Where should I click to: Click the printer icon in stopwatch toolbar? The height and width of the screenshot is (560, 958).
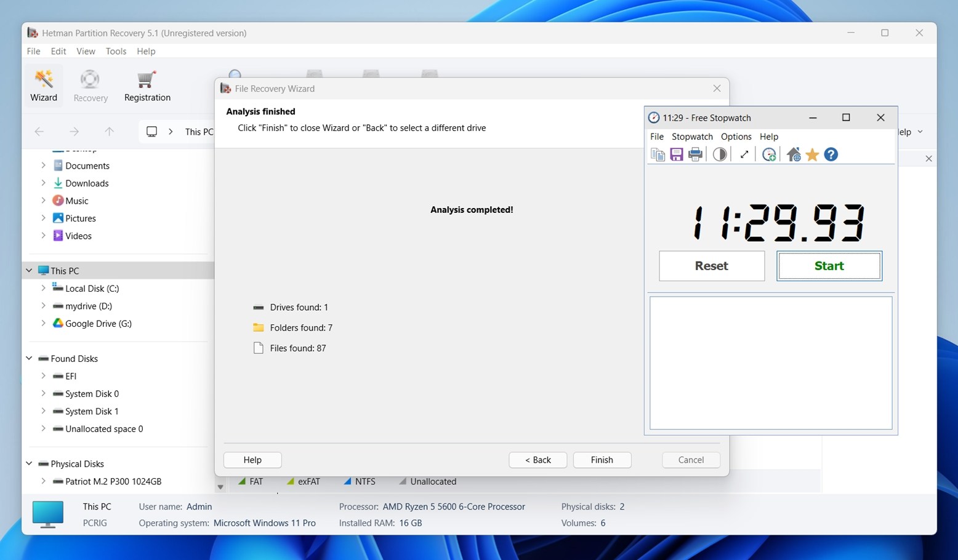[x=695, y=154]
